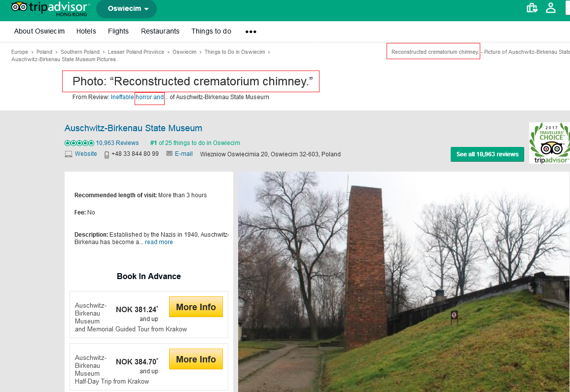This screenshot has height=392, width=570.
Task: Open the About Oswiecim menu
Action: 39,31
